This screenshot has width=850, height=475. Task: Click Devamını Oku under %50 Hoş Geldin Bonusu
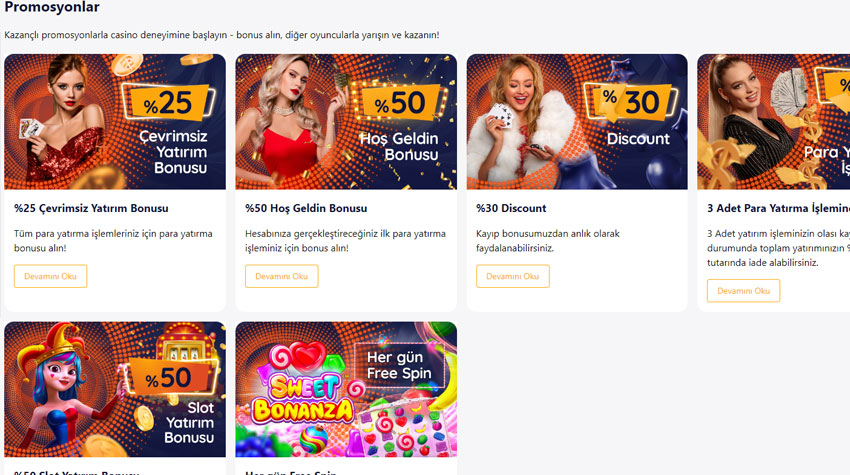tap(281, 276)
